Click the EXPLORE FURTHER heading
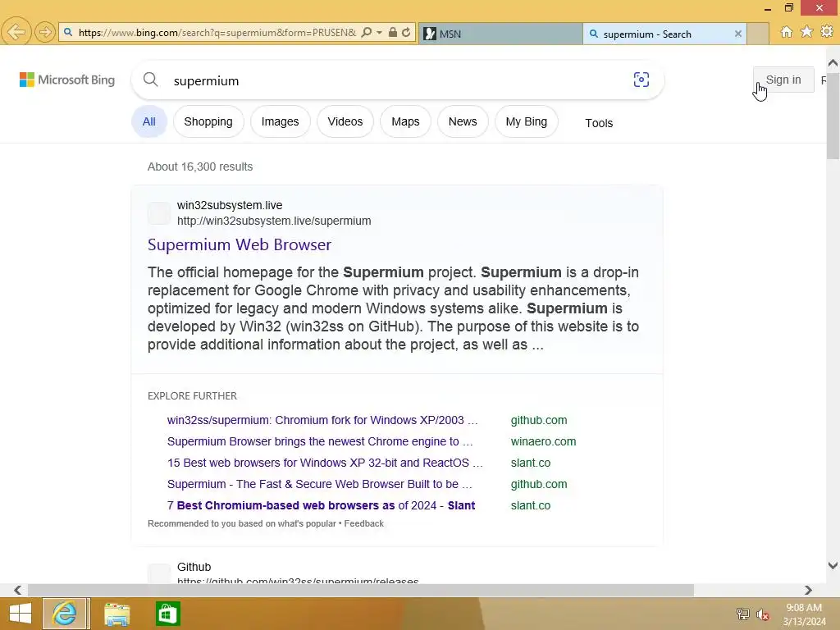Screen dimensions: 840x630 point(192,396)
